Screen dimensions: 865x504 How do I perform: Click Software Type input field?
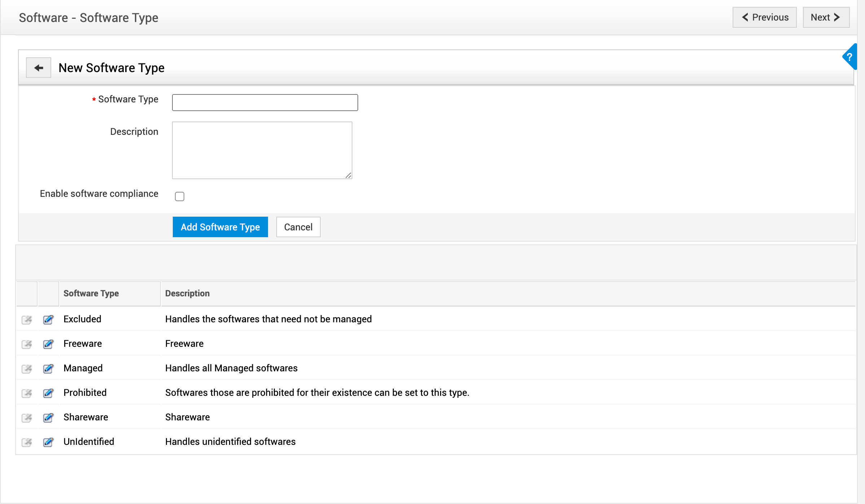pos(265,101)
